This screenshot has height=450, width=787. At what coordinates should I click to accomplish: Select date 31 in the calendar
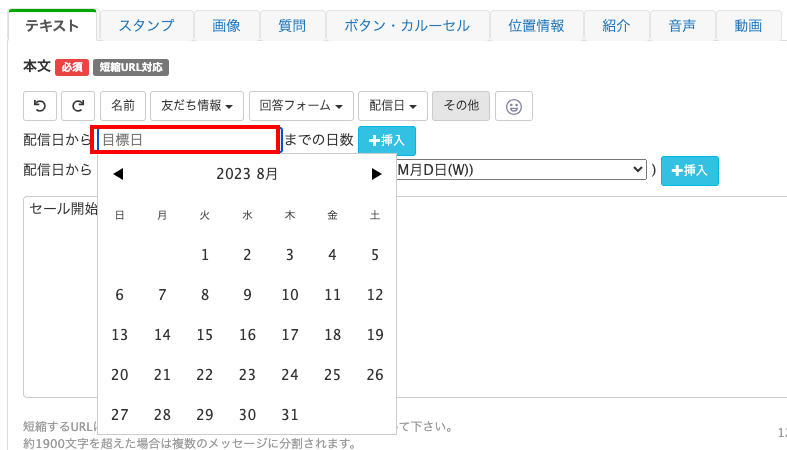(290, 415)
